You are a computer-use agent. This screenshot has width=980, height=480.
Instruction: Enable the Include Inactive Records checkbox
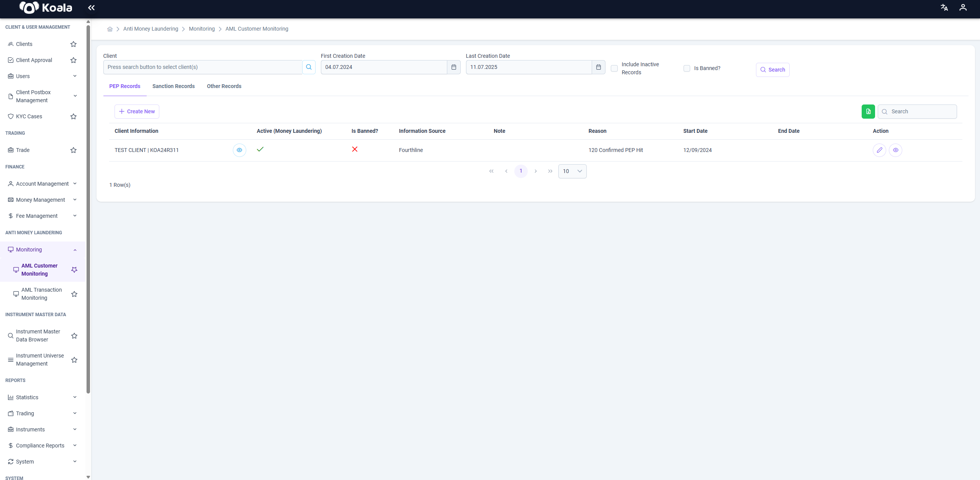[x=614, y=69]
